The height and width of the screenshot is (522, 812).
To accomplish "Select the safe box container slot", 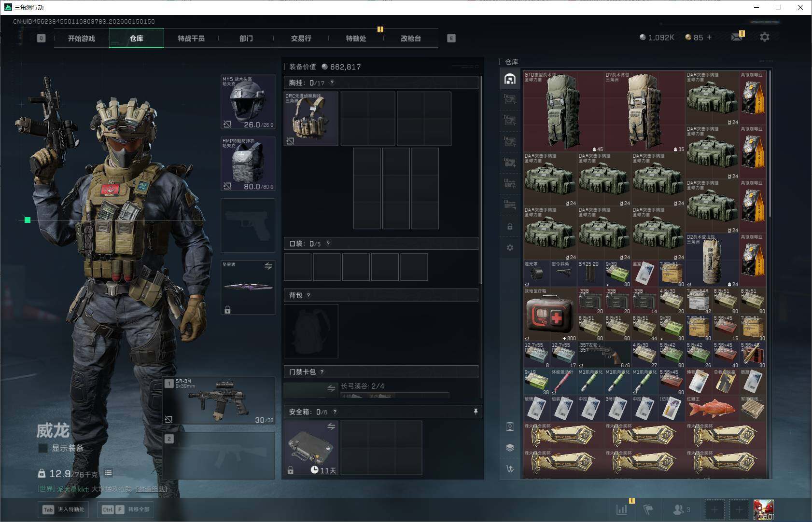I will click(x=311, y=448).
